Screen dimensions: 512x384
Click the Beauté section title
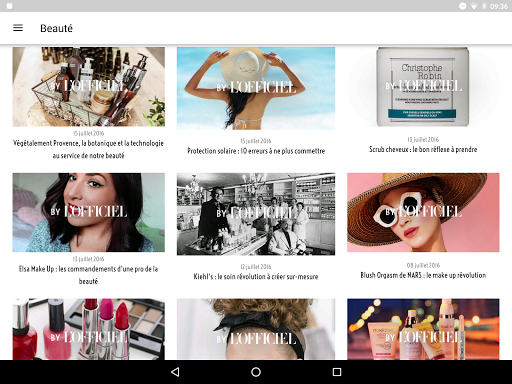click(56, 28)
